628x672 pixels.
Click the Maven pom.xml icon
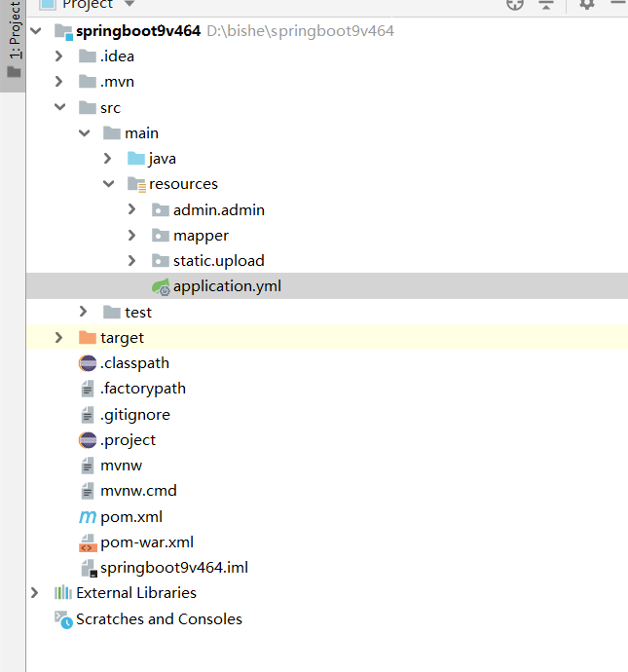tap(88, 516)
